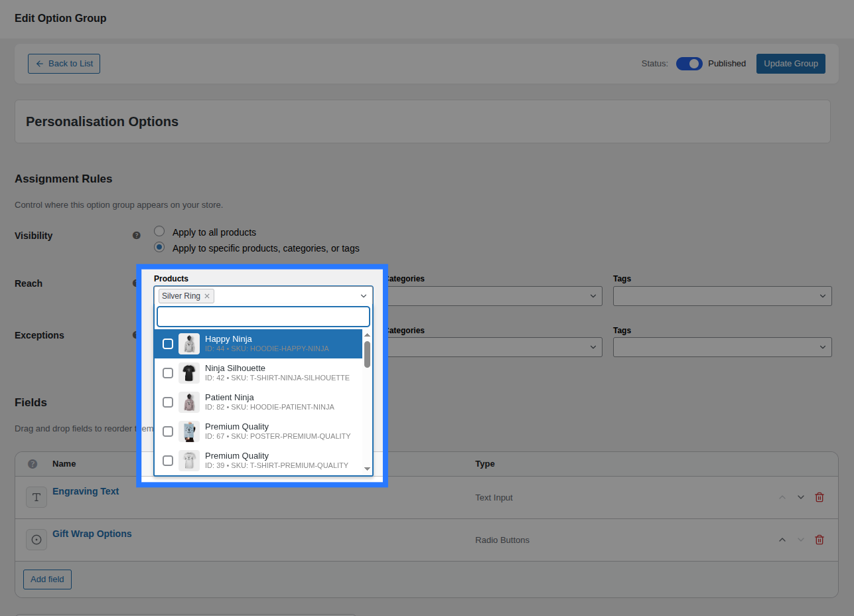Delete the Engraving Text field

(819, 497)
